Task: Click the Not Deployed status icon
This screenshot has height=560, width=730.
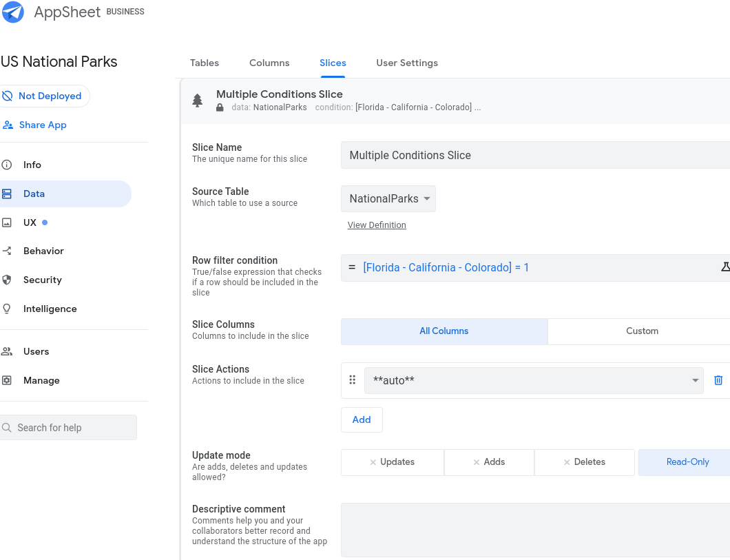Action: pyautogui.click(x=8, y=96)
